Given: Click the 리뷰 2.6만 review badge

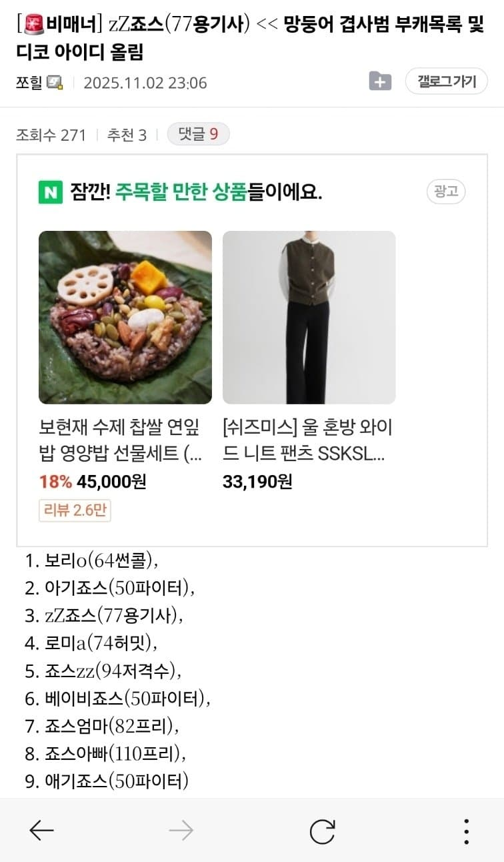Looking at the screenshot, I should click(75, 510).
